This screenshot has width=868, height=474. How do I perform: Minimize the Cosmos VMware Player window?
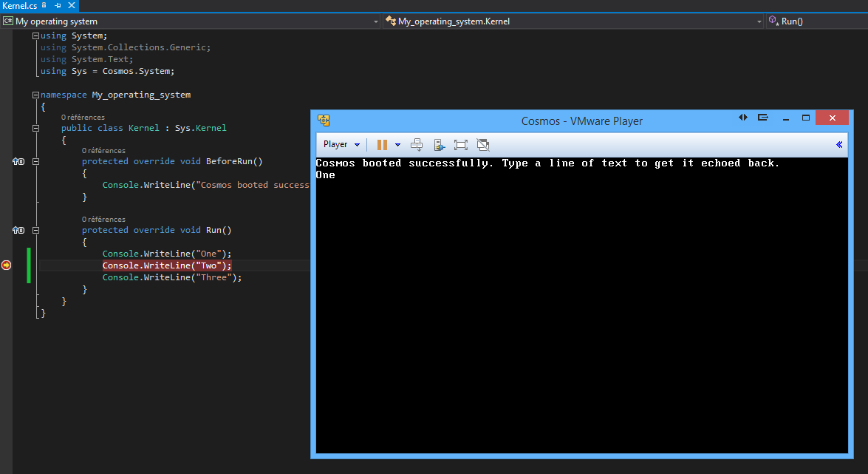785,118
